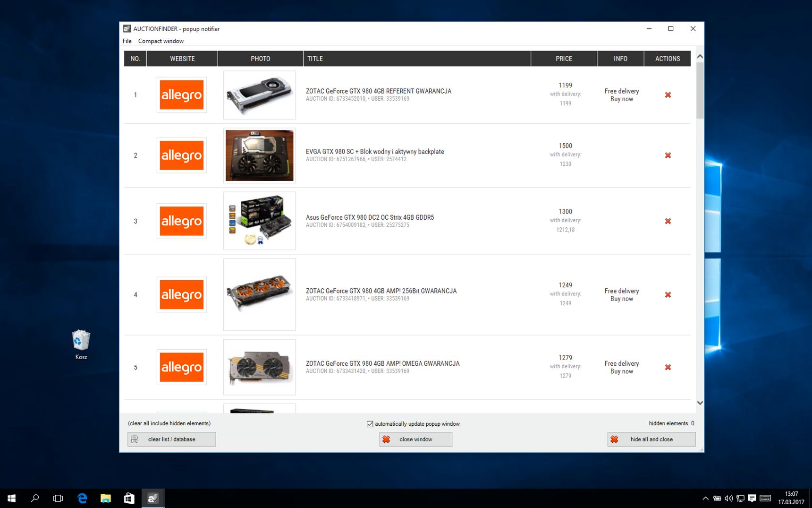Click the vertical scrollbar thumb
812x508 pixels.
point(700,90)
